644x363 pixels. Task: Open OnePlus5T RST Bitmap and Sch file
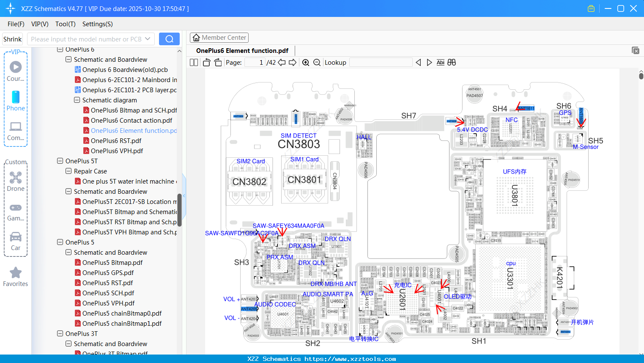click(x=130, y=222)
